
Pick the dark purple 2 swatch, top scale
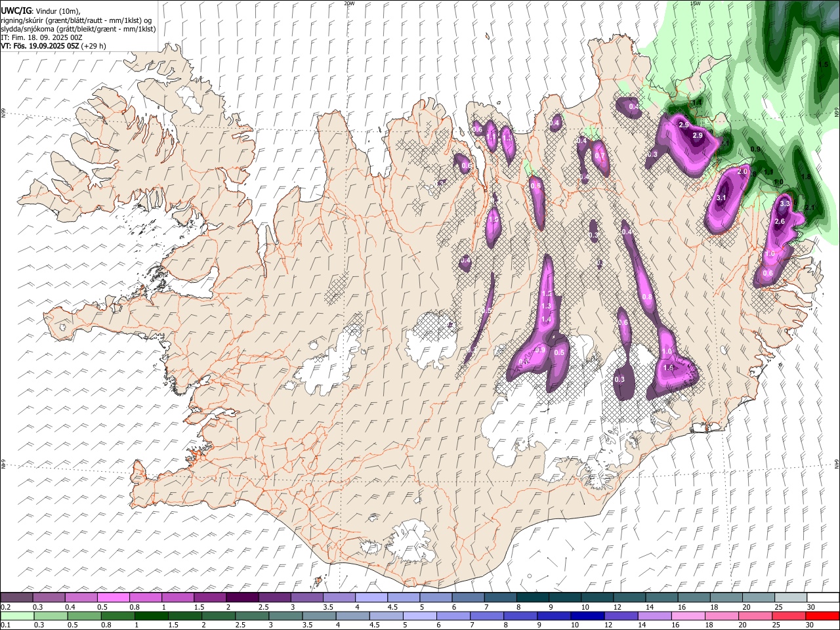point(241,597)
